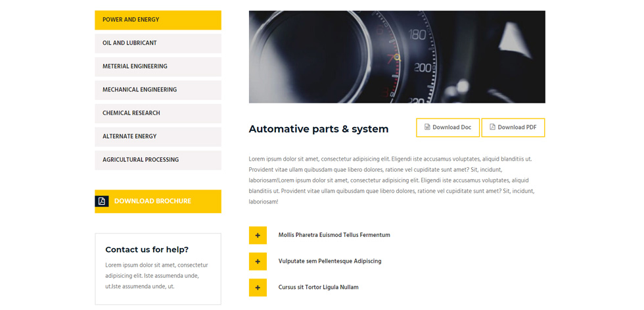Click the Lorem ipsum paragraph below Automative heading

coord(392,180)
